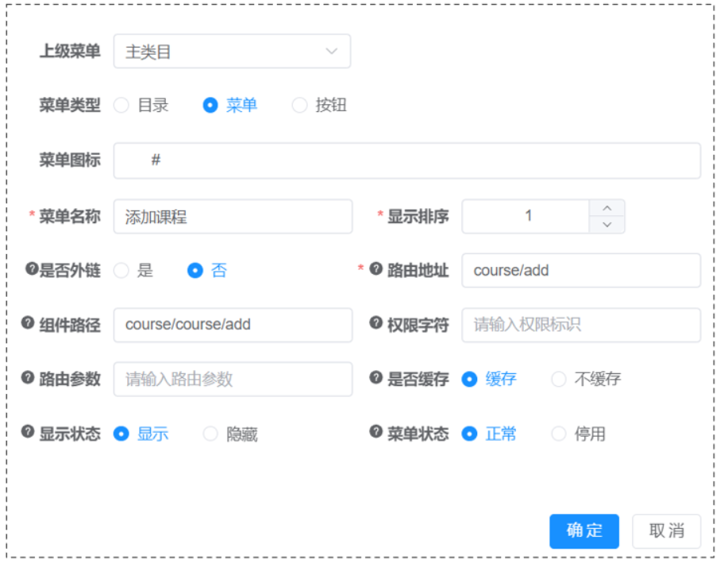Click the 菜单名称 field containing 添加课程
728x567 pixels.
coord(233,217)
